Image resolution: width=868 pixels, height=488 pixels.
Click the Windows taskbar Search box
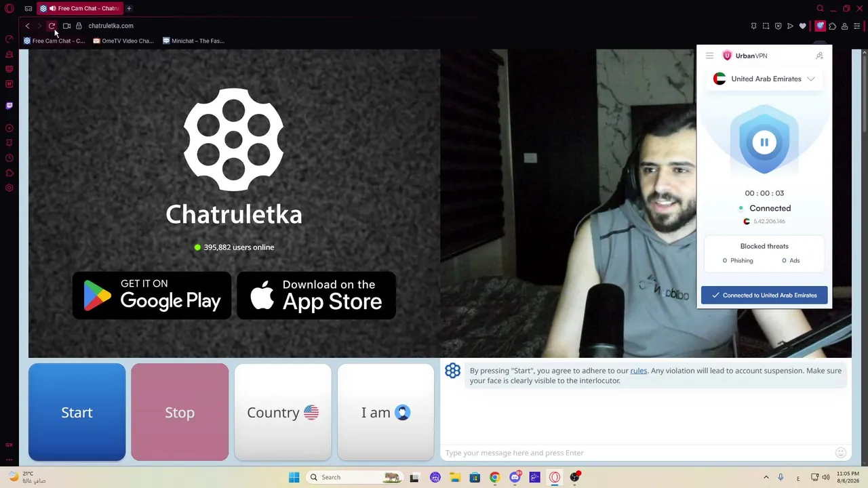pyautogui.click(x=354, y=477)
